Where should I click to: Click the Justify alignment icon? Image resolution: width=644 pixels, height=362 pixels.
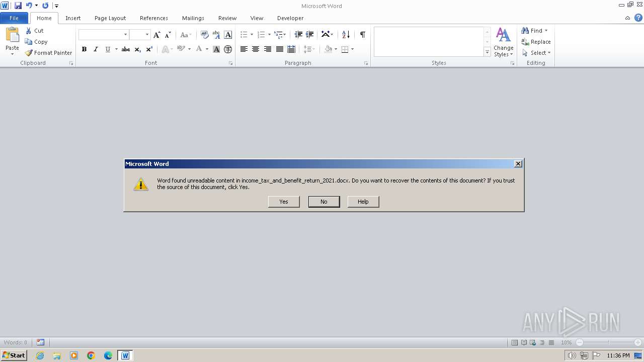click(279, 49)
